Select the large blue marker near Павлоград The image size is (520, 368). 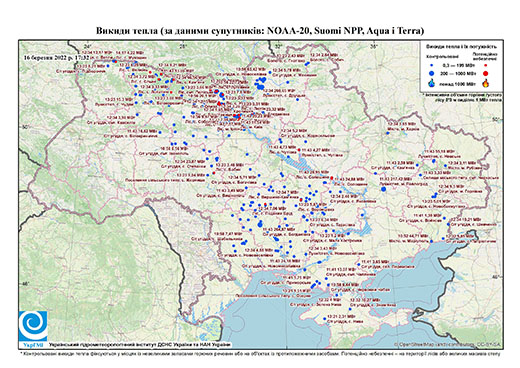[x=383, y=189]
